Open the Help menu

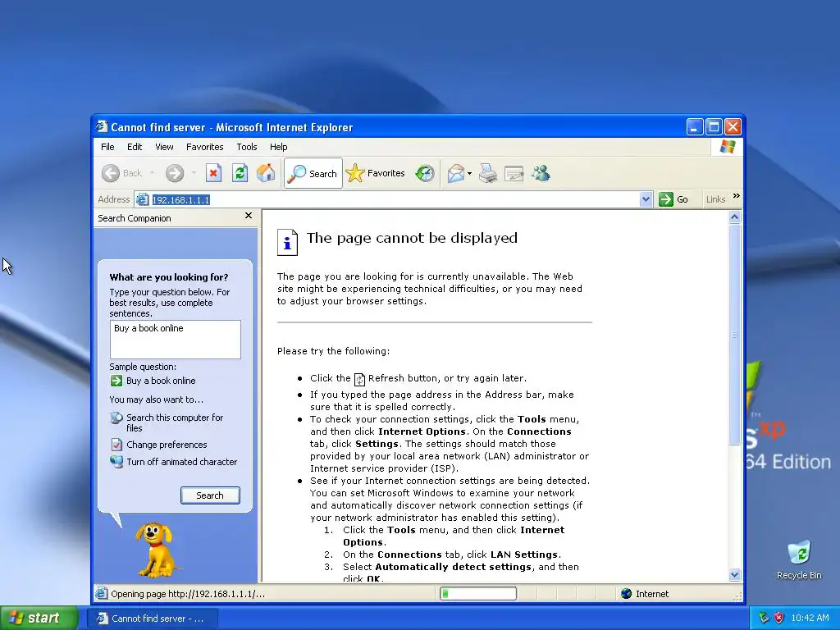tap(278, 147)
